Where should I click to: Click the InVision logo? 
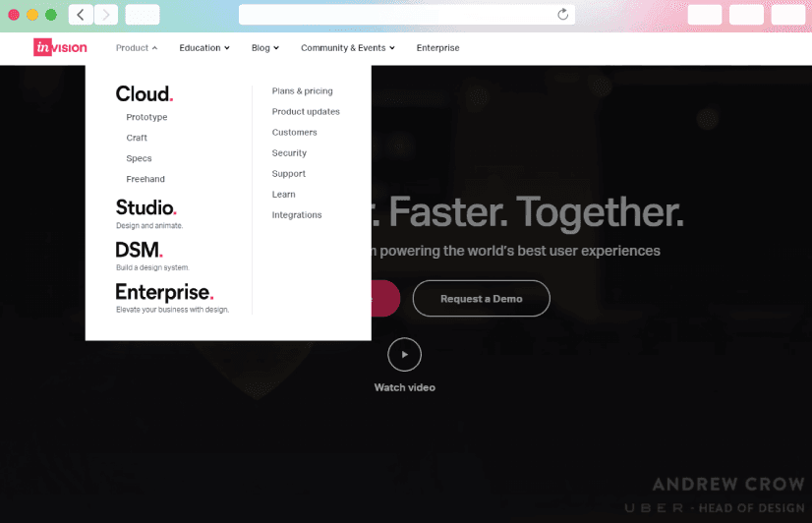coord(60,48)
